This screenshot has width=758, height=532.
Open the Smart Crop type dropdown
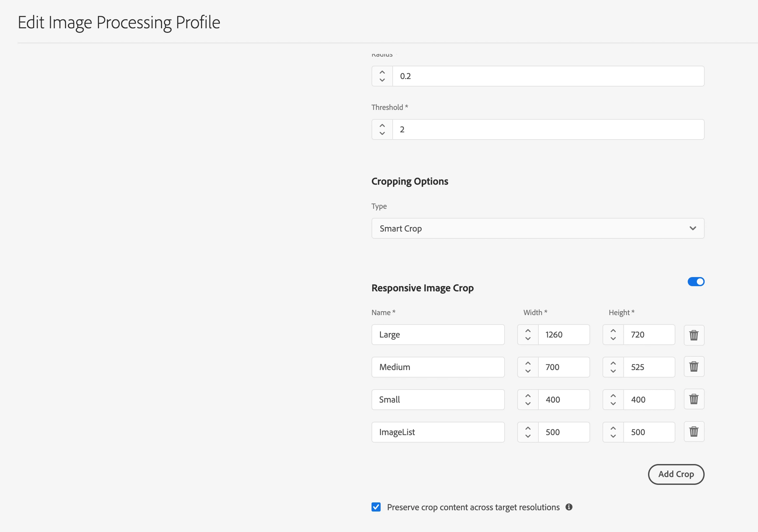537,228
